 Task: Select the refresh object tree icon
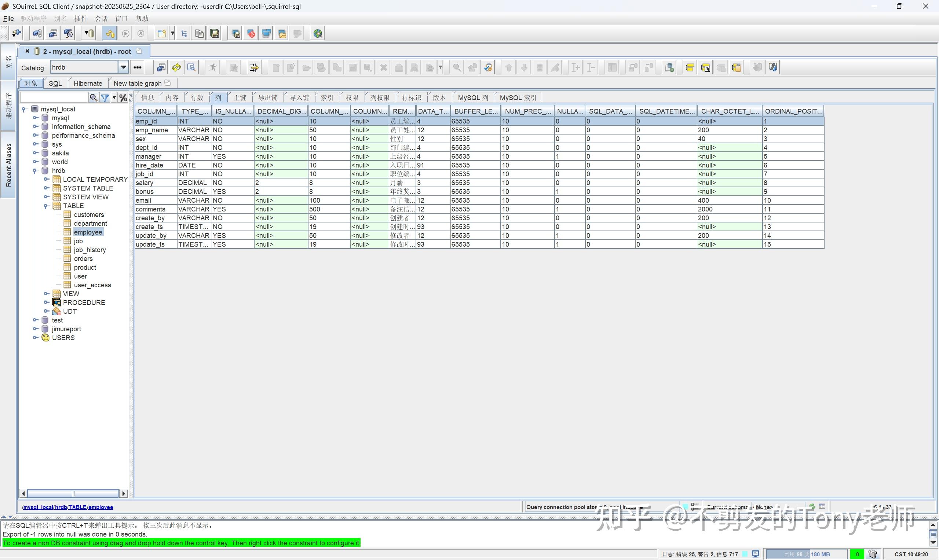176,67
